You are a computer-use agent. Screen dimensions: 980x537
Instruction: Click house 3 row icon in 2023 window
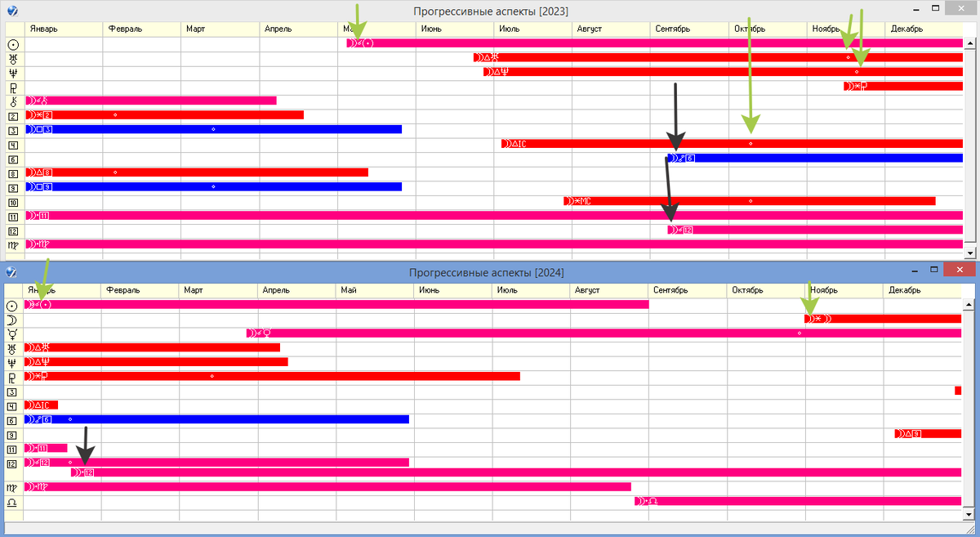pos(13,130)
